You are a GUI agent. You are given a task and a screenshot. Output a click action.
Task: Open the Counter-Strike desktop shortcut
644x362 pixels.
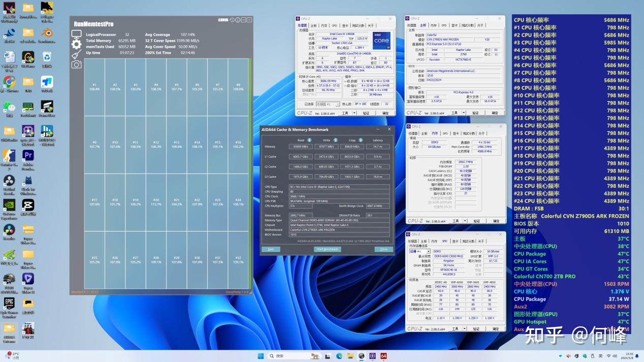tap(9, 158)
